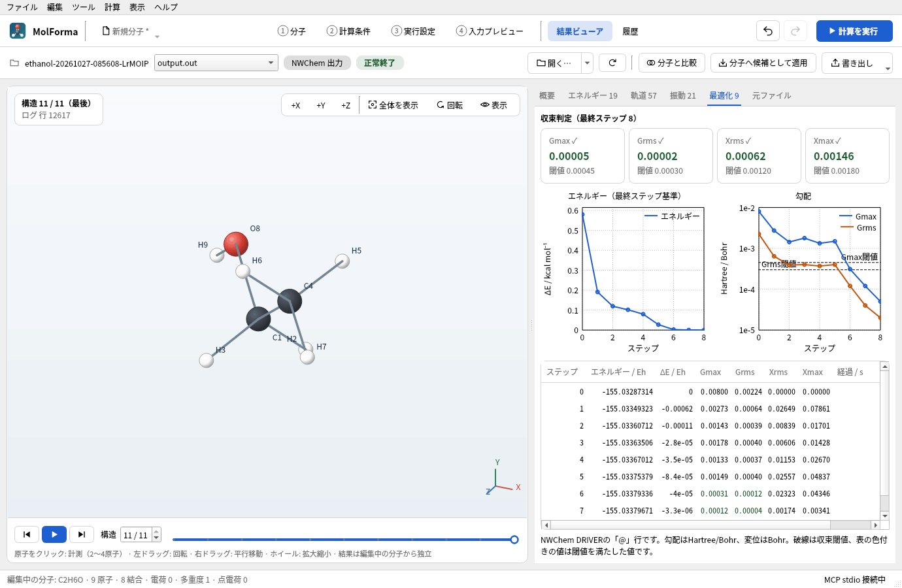
Task: Align view along +Z axis
Action: 346,105
